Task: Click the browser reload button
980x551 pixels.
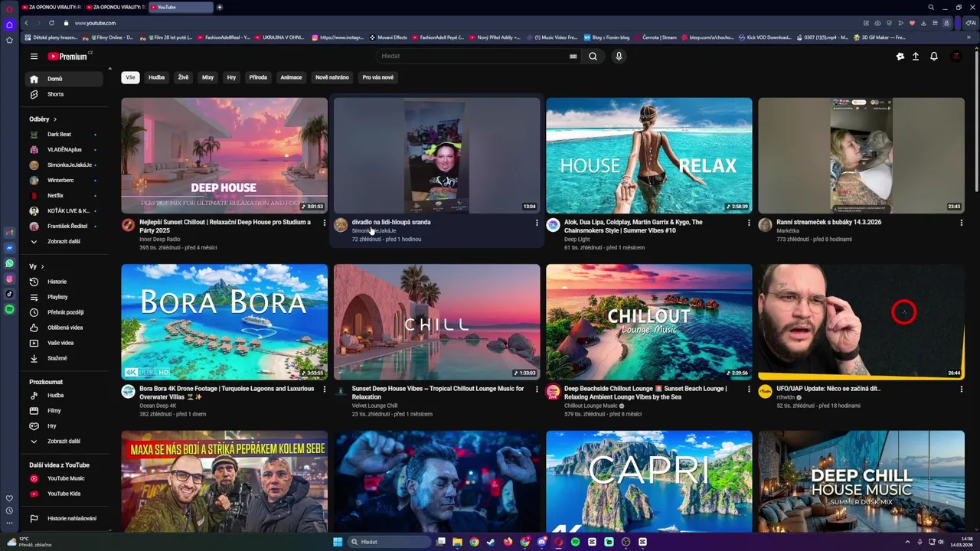Action: [x=51, y=23]
